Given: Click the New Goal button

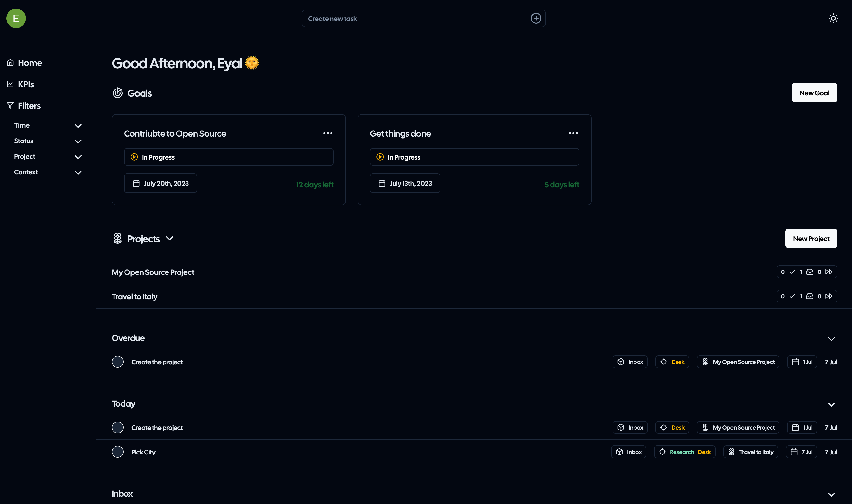Looking at the screenshot, I should 814,92.
